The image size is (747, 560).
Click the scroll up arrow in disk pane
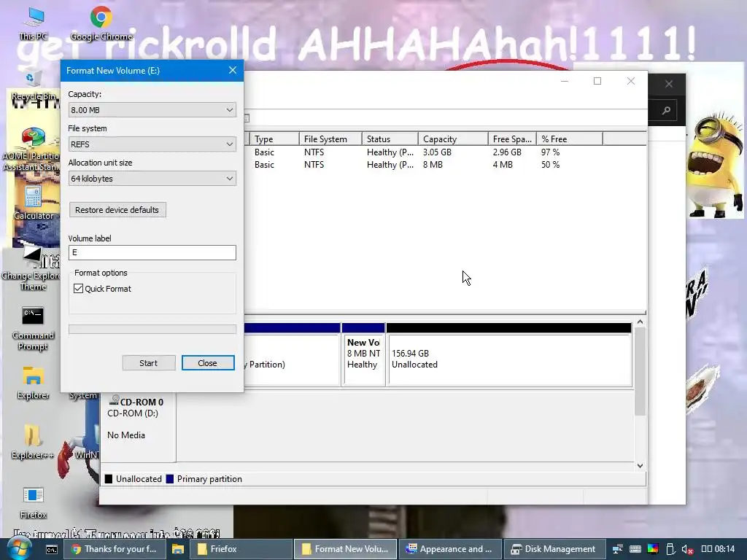[x=640, y=322]
